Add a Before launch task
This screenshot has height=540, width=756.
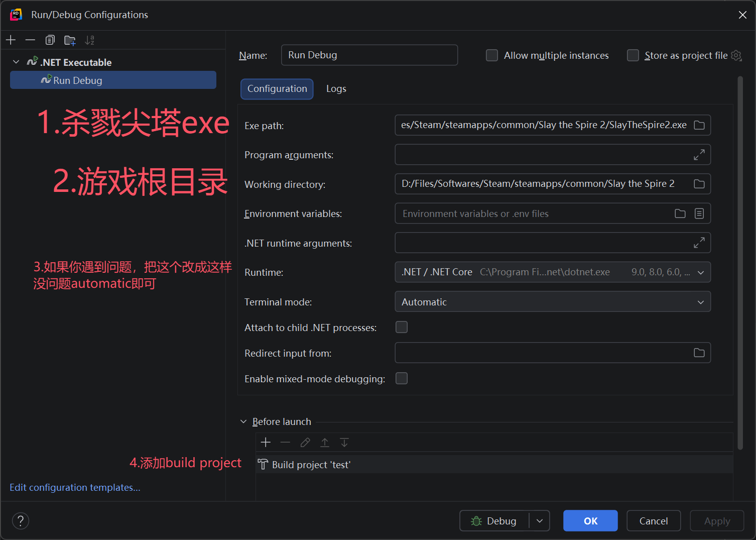pyautogui.click(x=266, y=442)
